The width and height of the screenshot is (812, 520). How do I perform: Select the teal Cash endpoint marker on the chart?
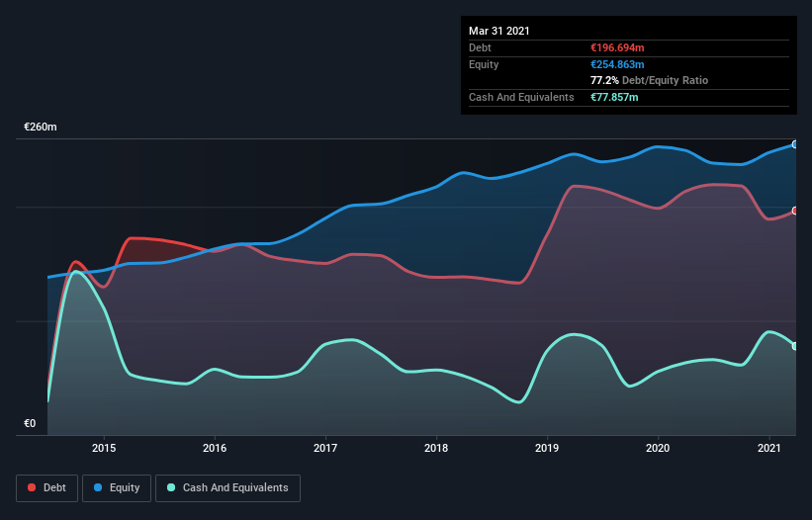click(x=794, y=346)
